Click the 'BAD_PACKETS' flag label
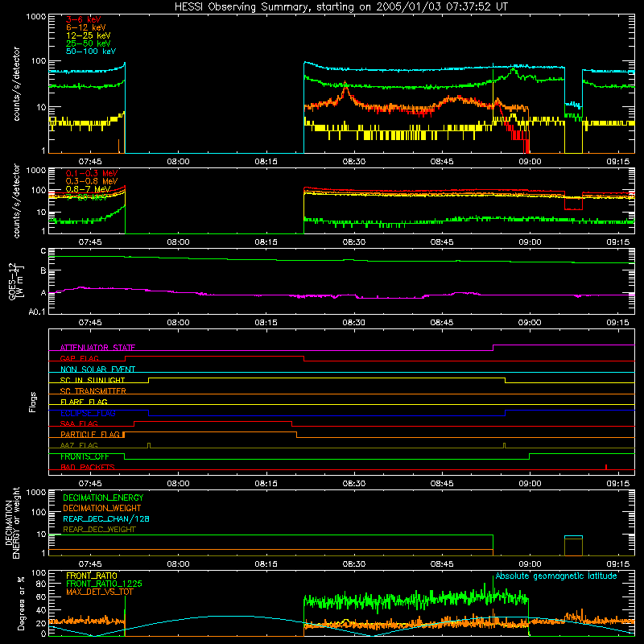The height and width of the screenshot is (644, 644). [x=88, y=467]
